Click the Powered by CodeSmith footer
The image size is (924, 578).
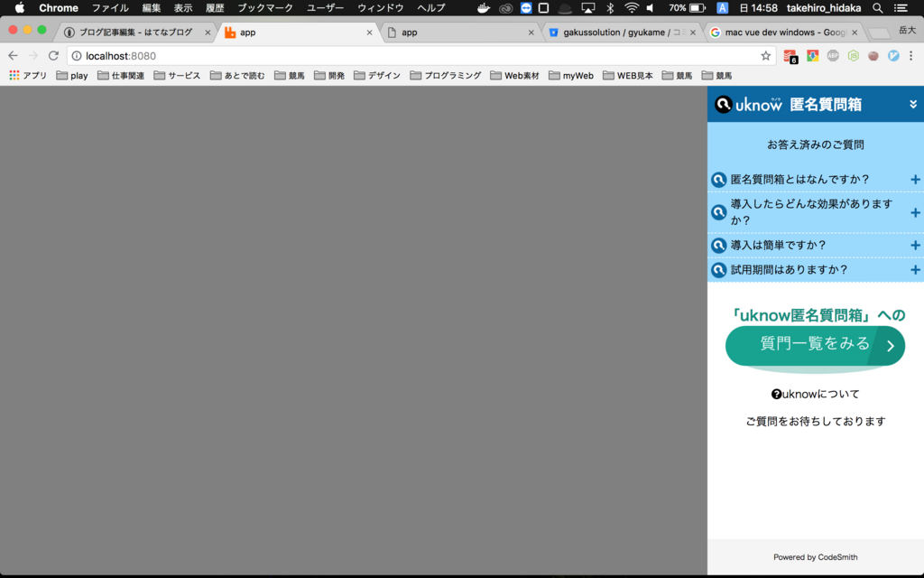[x=816, y=556]
